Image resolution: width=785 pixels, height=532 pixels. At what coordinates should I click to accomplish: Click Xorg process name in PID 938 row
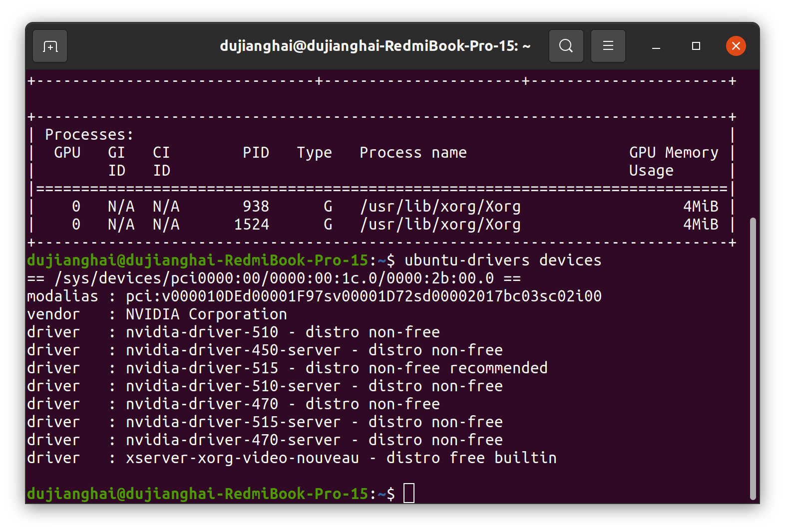pyautogui.click(x=440, y=206)
